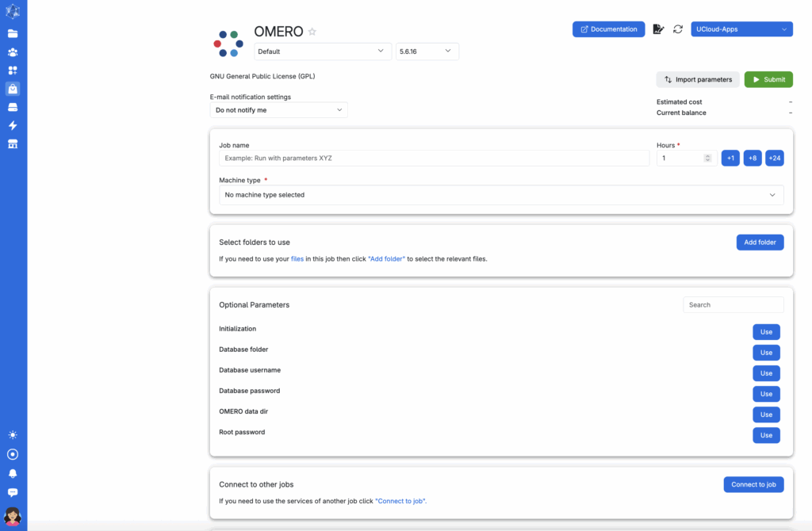812x531 pixels.
Task: Click the four-squares grid icon in sidebar
Action: click(13, 71)
